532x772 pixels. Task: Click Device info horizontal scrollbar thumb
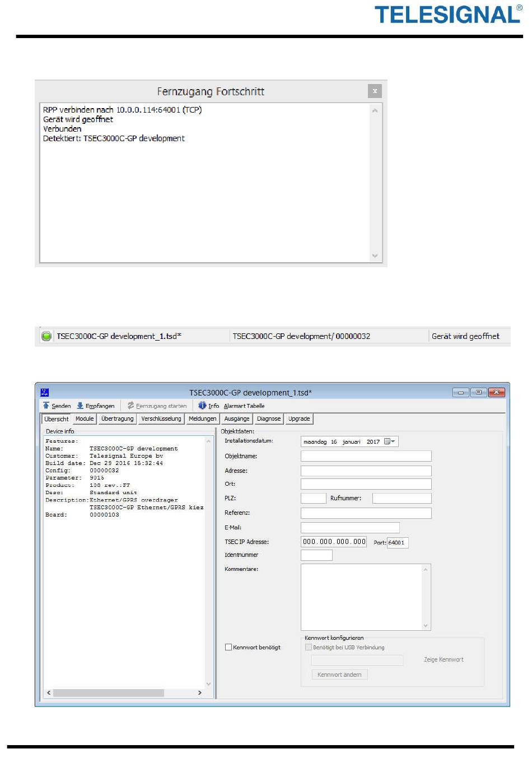pos(109,693)
